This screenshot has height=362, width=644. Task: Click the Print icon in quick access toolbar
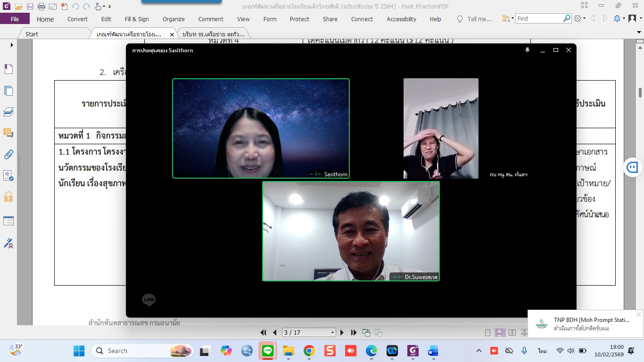pyautogui.click(x=41, y=7)
